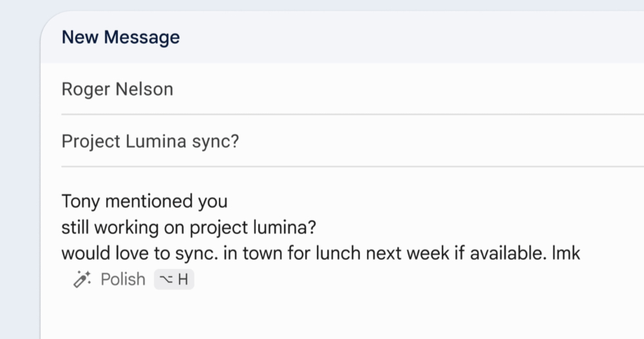Place cursor on word 'Tony' in body
Viewport: 644px width, 339px height.
[81, 201]
